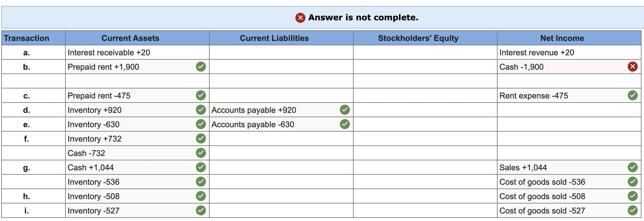Click the checkmark beside Sales +1,044
The image size is (644, 221).
[632, 167]
